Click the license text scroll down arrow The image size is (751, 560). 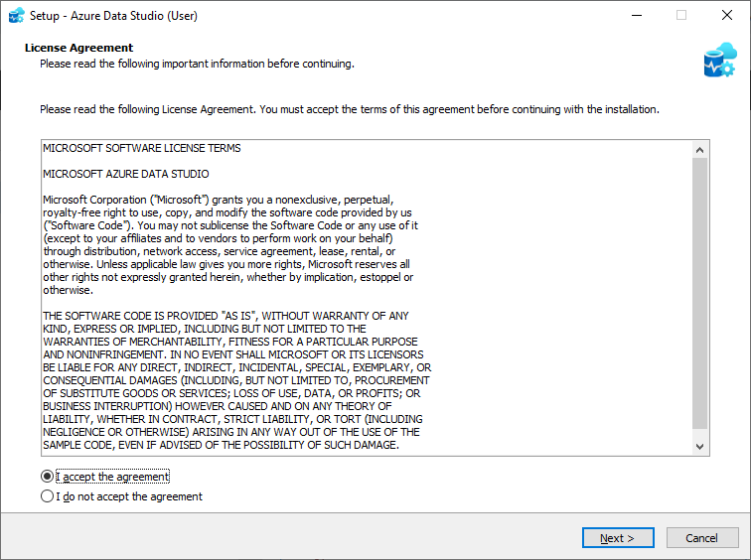(x=699, y=446)
